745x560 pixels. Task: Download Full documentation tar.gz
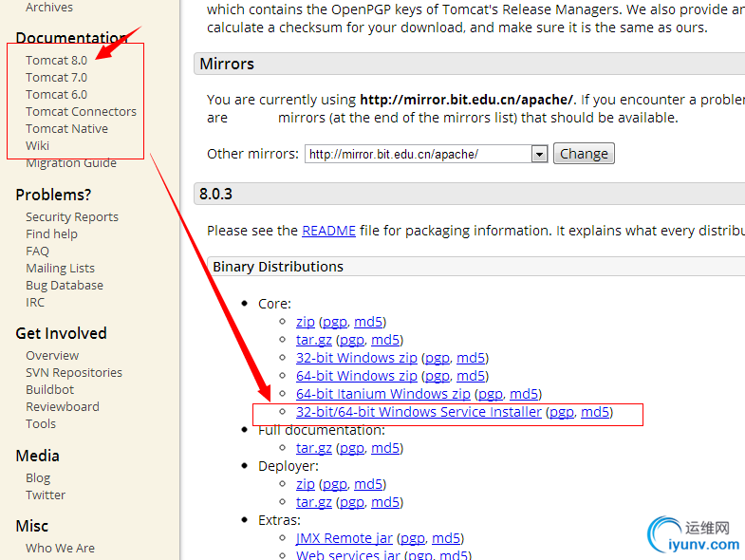click(314, 448)
